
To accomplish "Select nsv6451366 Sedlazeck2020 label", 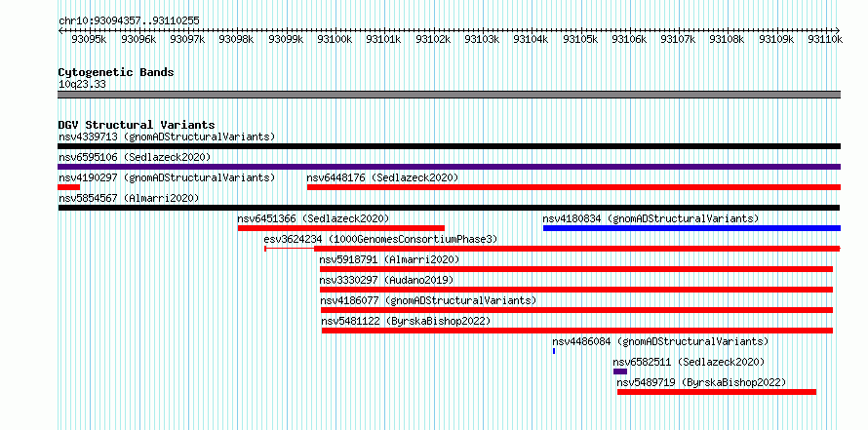I will click(x=313, y=218).
